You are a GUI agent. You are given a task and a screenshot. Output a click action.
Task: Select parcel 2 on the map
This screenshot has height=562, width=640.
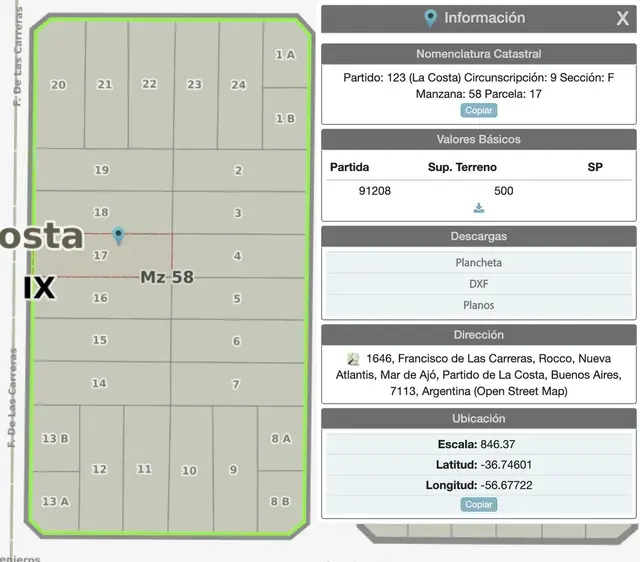pos(238,171)
